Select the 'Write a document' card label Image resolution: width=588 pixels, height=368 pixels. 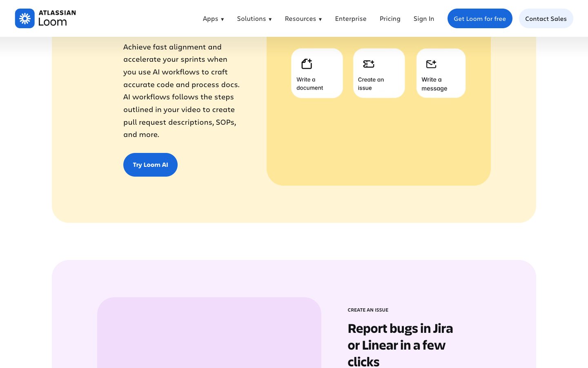point(310,84)
